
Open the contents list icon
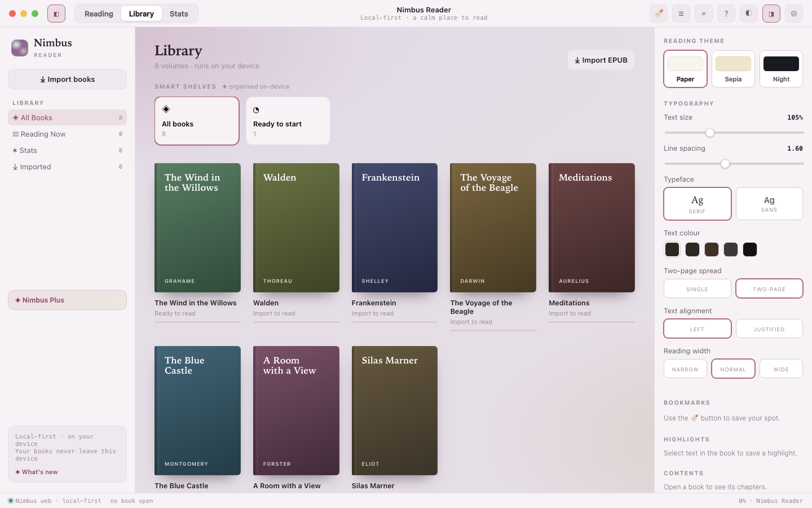(x=681, y=14)
